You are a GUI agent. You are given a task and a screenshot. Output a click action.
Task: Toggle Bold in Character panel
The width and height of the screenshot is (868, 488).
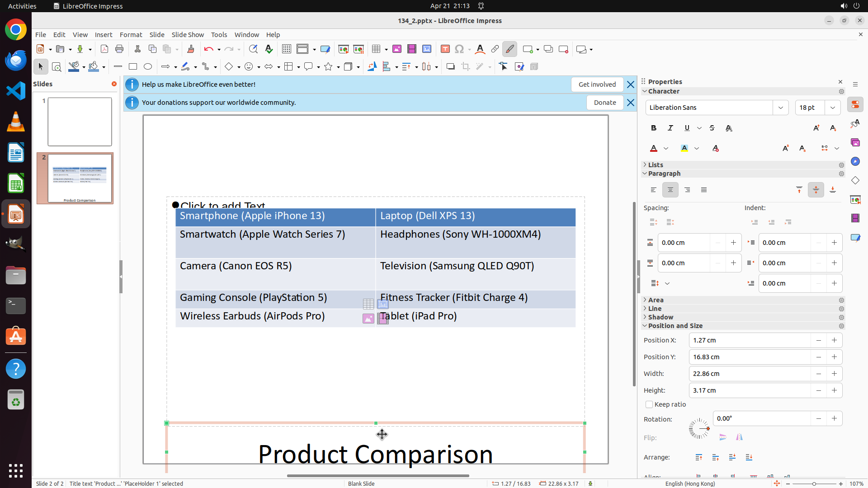[654, 128]
